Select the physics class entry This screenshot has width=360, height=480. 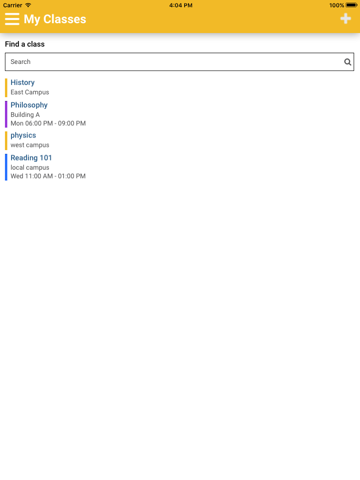click(x=23, y=135)
